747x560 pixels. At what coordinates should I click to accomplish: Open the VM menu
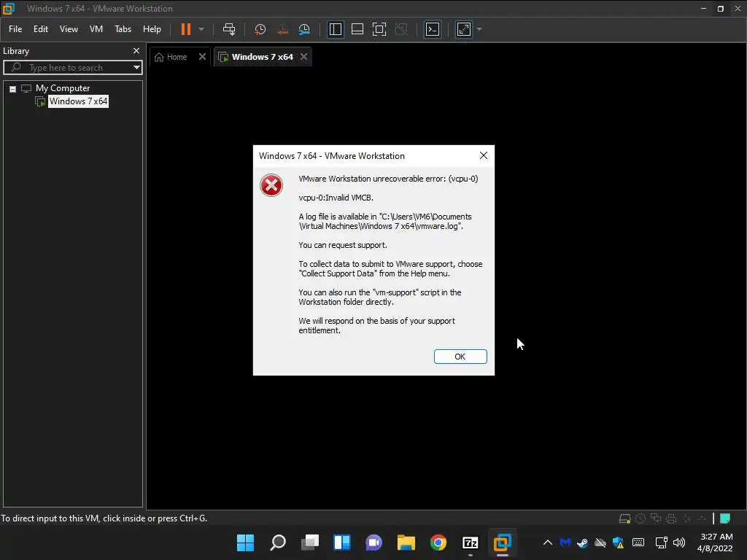(96, 29)
